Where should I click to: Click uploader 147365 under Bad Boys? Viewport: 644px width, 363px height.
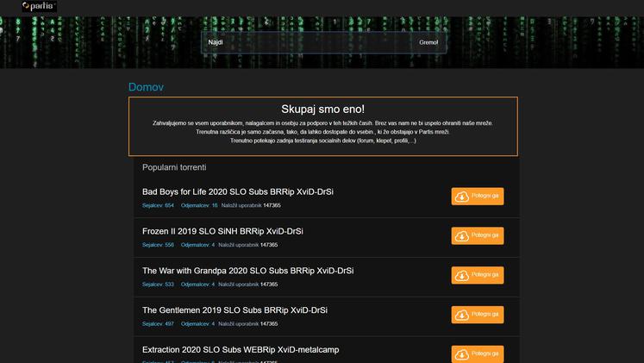tap(272, 205)
